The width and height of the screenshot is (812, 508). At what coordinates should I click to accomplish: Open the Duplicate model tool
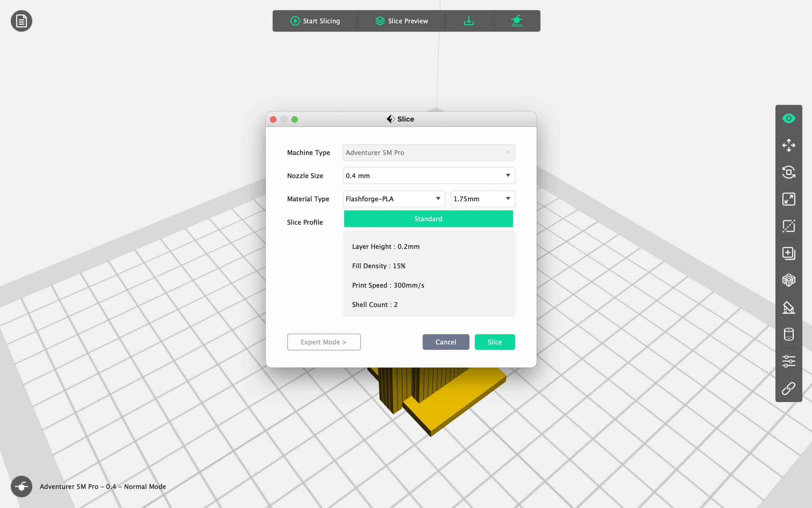(788, 253)
